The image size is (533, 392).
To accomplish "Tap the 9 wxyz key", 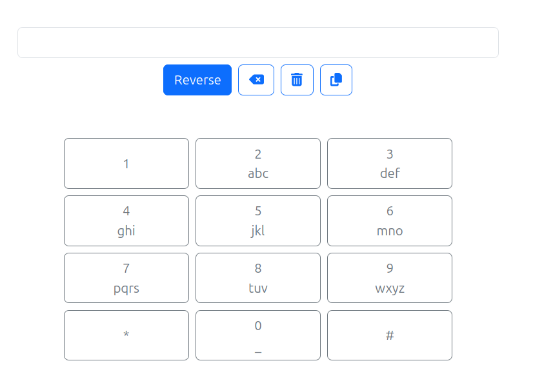I will (x=390, y=278).
